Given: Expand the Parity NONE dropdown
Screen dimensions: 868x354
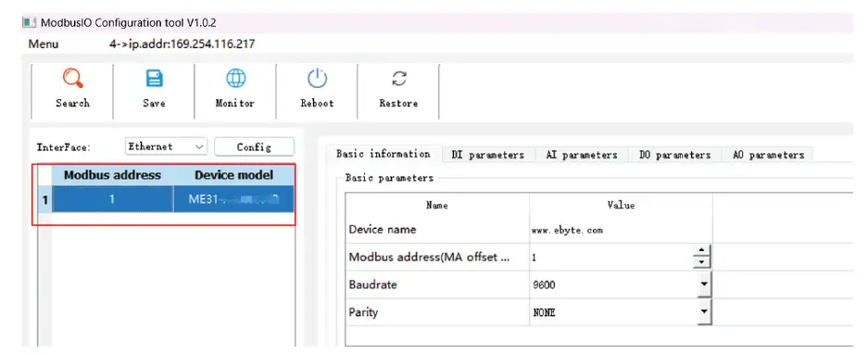Looking at the screenshot, I should (704, 312).
